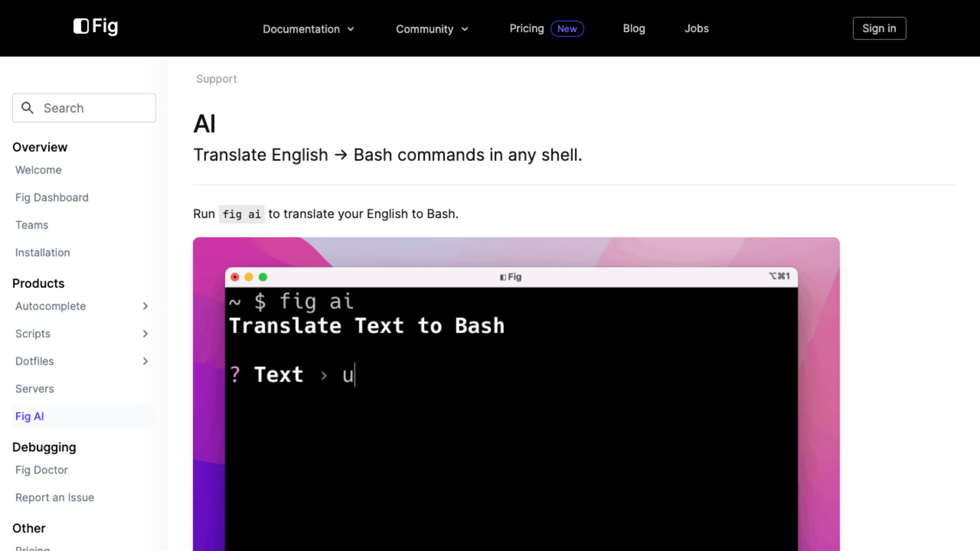The height and width of the screenshot is (551, 980).
Task: Click the 'Translate Text to Bash' terminal text
Action: point(367,326)
